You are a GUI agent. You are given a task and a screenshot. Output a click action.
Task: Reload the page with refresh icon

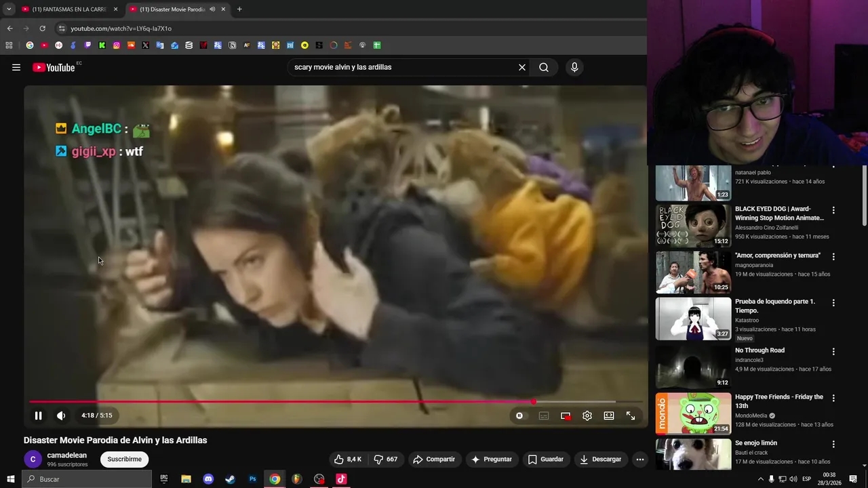pos(42,28)
